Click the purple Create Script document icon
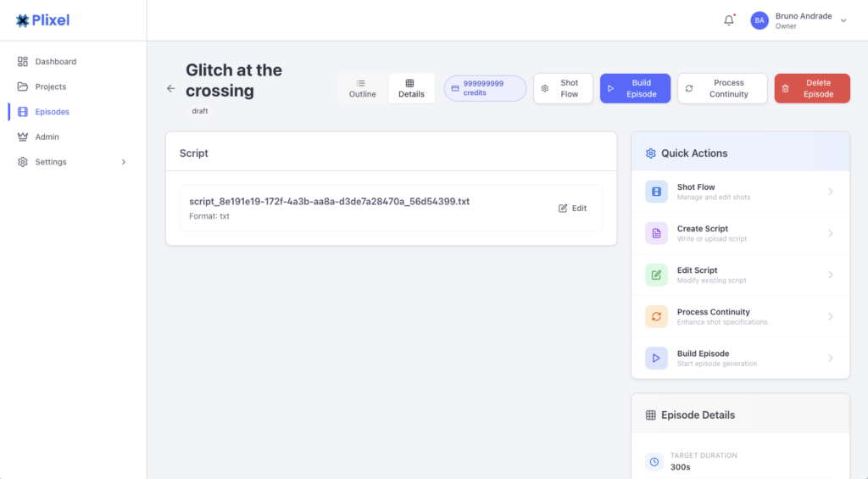The height and width of the screenshot is (479, 868). coord(656,233)
